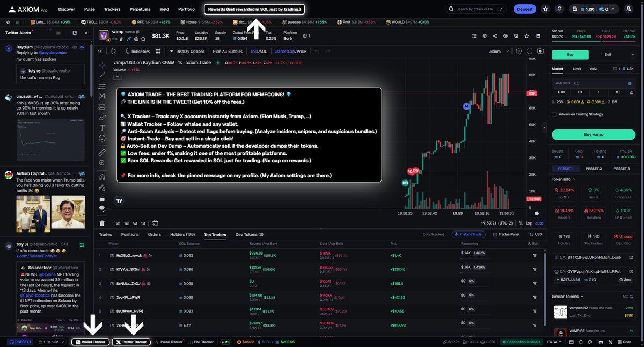Viewport: 644px width, 347px height.
Task: Select the ruler measure tool
Action: tap(102, 153)
